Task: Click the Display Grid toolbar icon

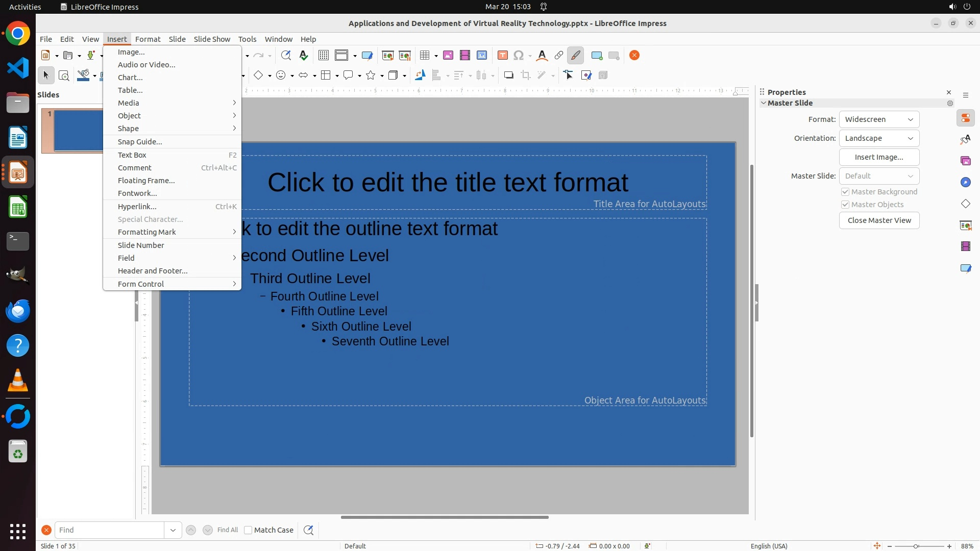Action: [x=323, y=56]
